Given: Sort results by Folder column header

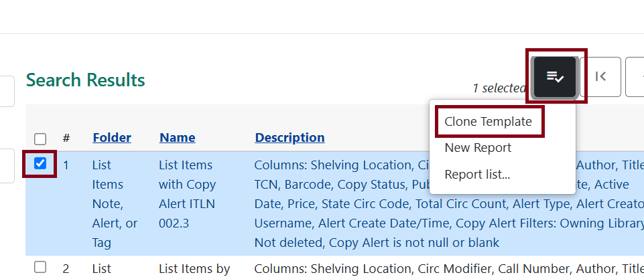Looking at the screenshot, I should click(x=112, y=138).
